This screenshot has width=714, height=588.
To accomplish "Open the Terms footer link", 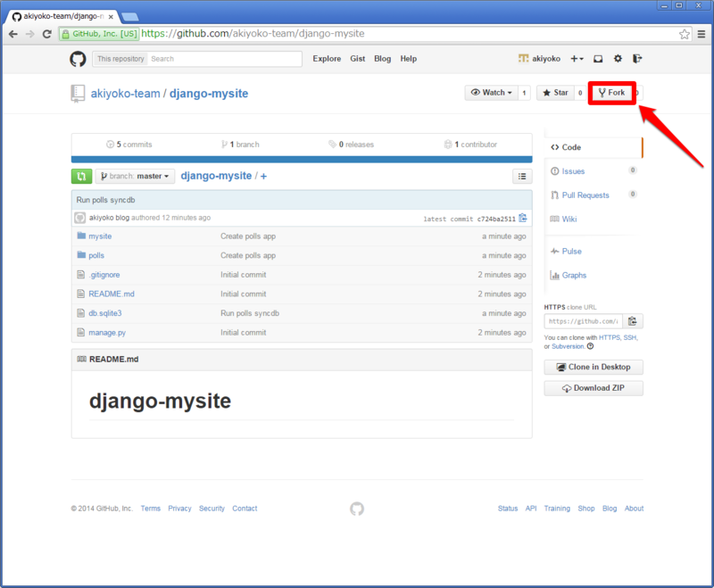I will pos(150,509).
